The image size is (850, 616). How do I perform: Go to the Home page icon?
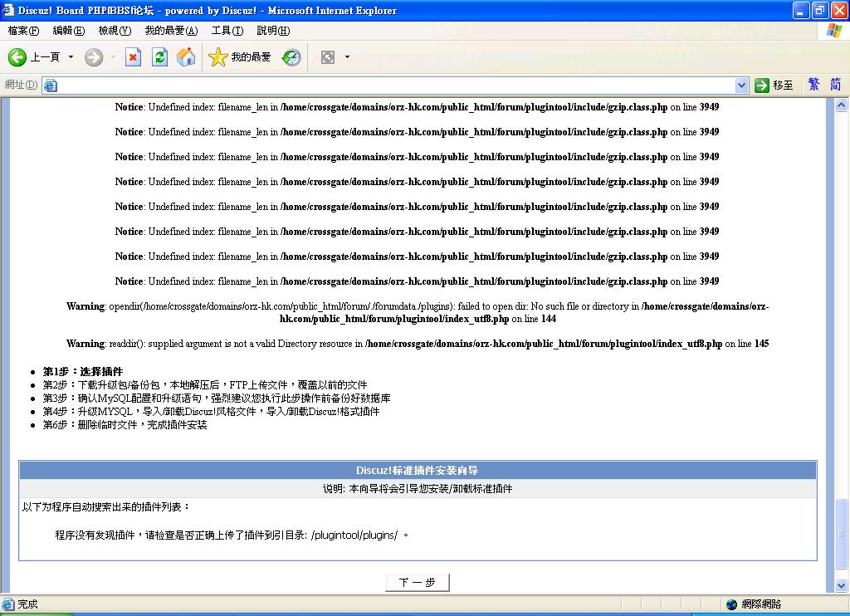click(186, 57)
